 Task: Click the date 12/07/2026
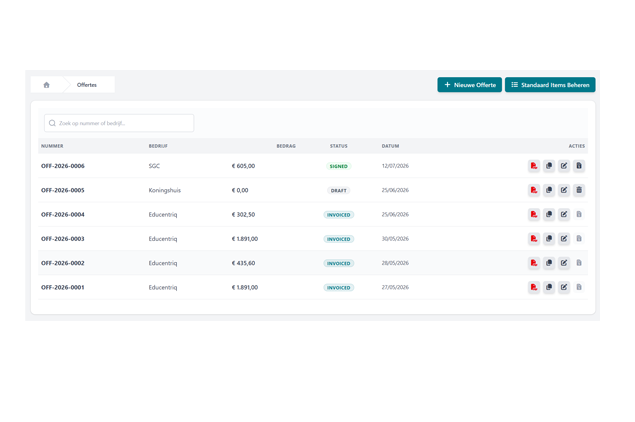point(395,166)
